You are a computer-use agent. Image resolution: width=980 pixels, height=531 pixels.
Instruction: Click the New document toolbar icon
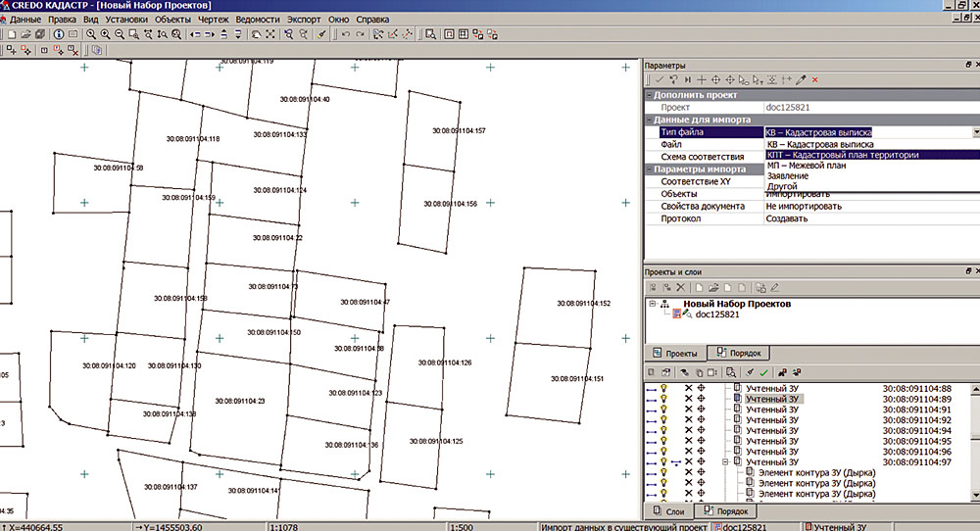point(12,35)
